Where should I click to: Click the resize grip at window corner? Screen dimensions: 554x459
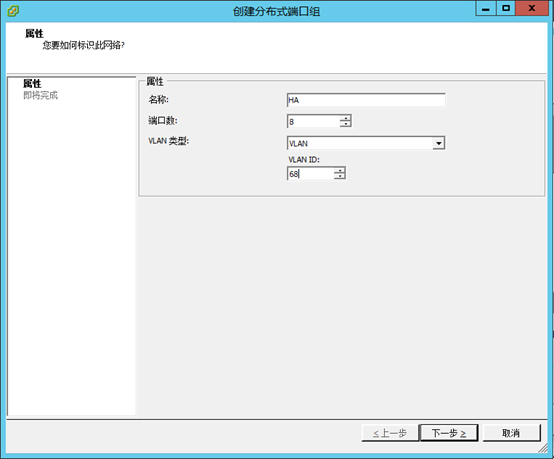[542, 448]
